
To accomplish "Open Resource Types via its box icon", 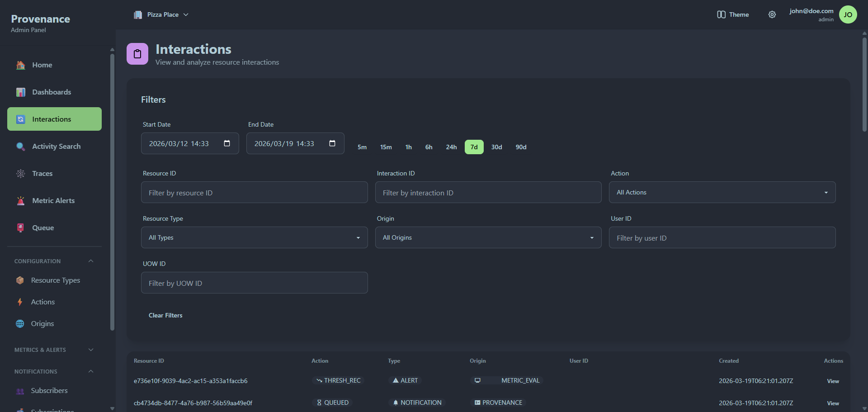I will pos(20,280).
